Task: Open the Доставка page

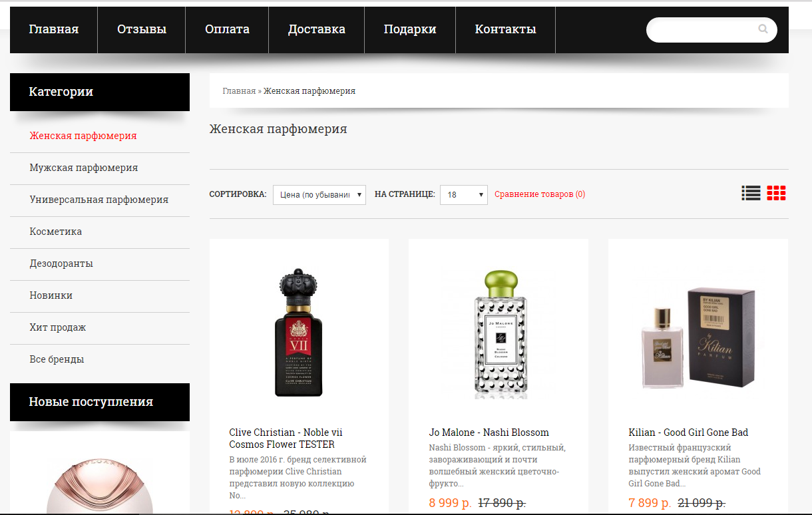Action: 317,29
